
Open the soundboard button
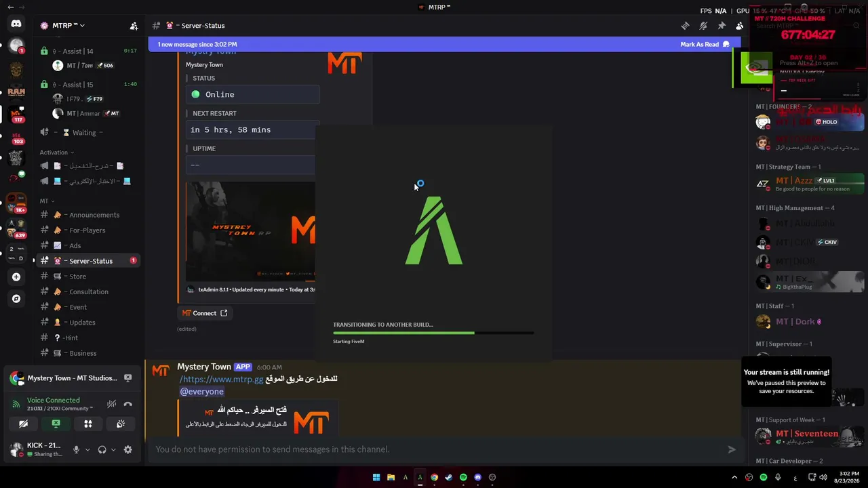[121, 424]
